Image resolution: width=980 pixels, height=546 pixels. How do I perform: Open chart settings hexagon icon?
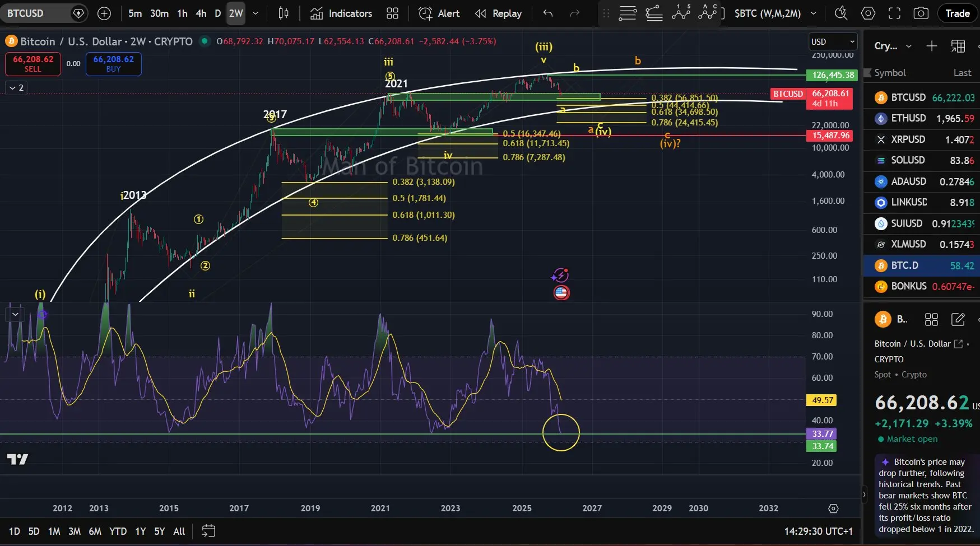(x=868, y=13)
